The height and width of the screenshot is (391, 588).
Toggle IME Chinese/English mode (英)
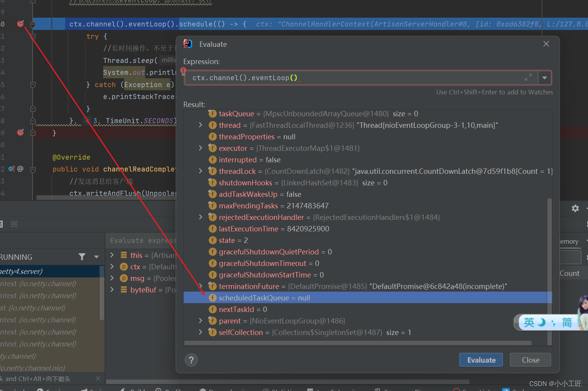pos(529,322)
